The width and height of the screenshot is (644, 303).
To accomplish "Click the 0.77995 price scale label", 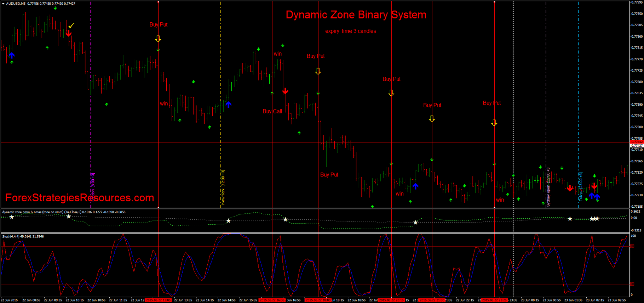I will tap(637, 2).
